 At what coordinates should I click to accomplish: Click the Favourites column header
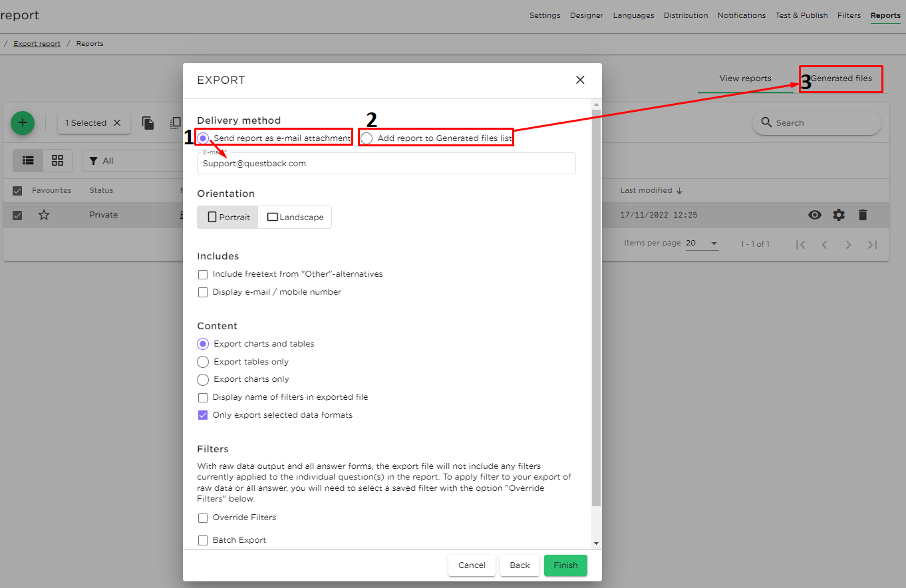(x=51, y=191)
